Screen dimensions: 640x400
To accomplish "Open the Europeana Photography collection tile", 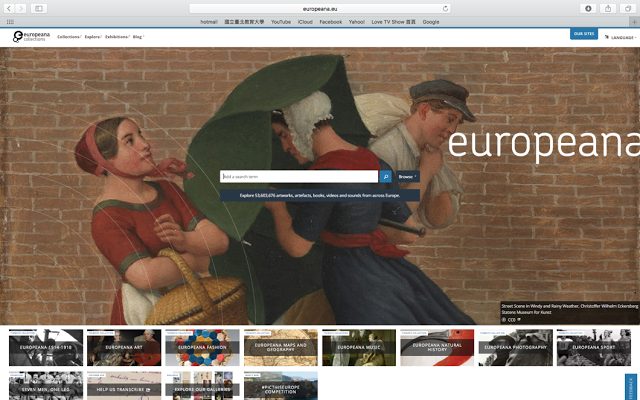I will click(516, 347).
